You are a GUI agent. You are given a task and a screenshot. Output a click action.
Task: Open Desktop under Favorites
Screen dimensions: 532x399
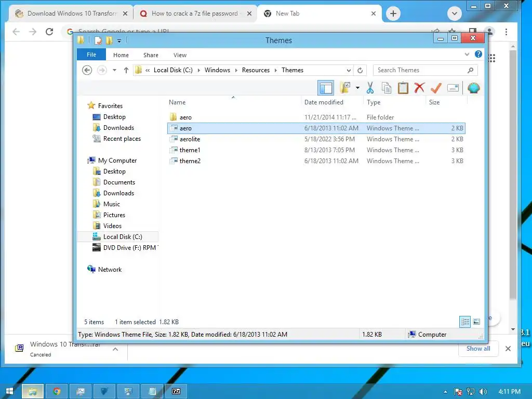coord(114,117)
